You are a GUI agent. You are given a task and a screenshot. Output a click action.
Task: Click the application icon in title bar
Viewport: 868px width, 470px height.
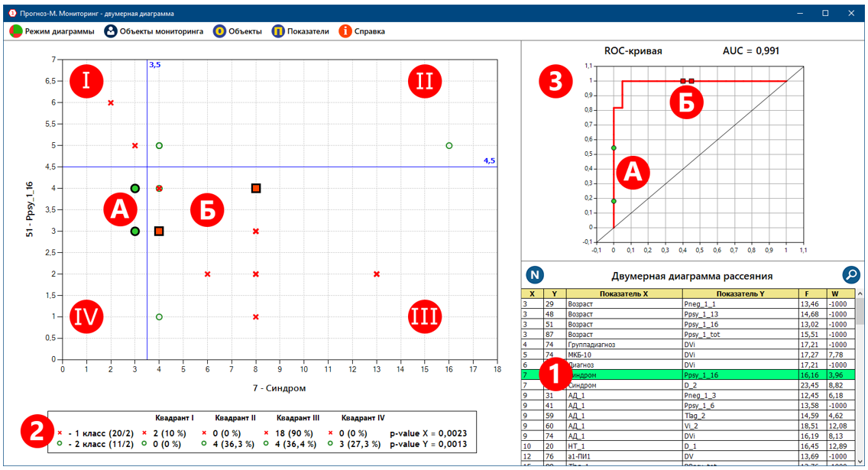[x=11, y=13]
